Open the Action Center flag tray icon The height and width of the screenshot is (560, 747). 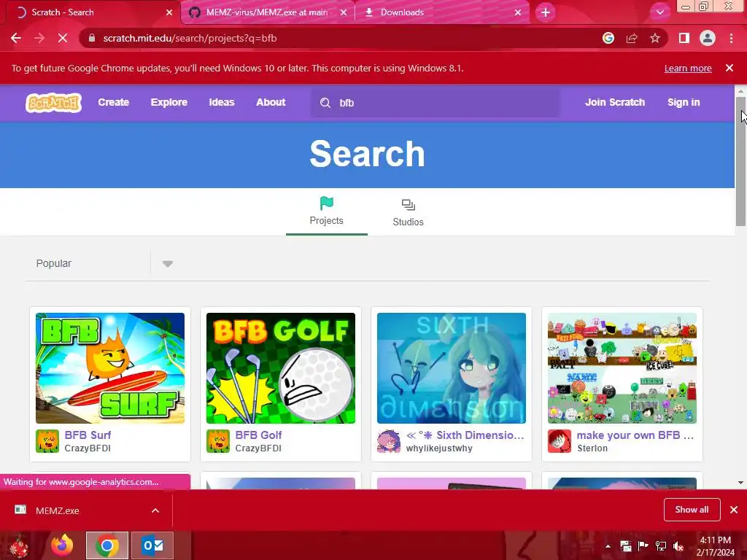(643, 546)
